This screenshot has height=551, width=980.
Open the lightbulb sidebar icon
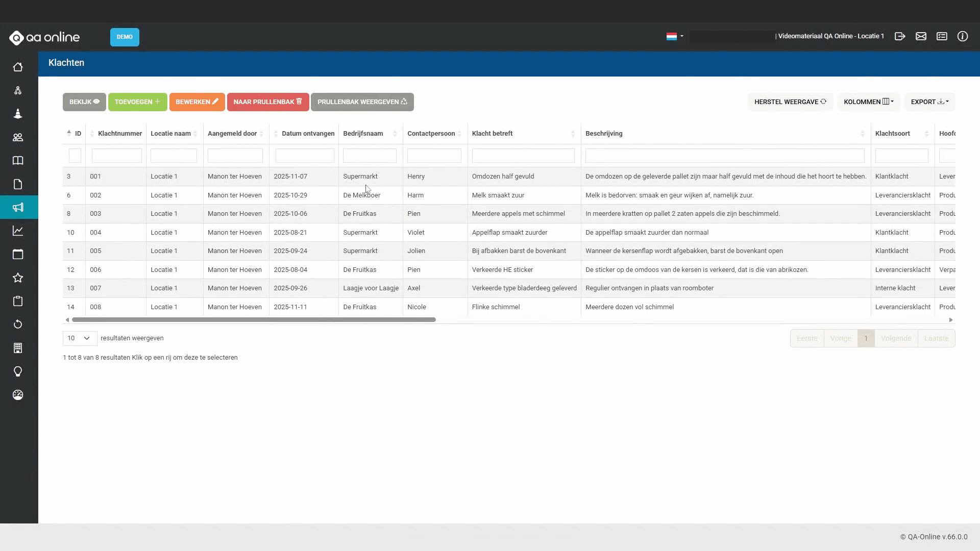coord(18,371)
